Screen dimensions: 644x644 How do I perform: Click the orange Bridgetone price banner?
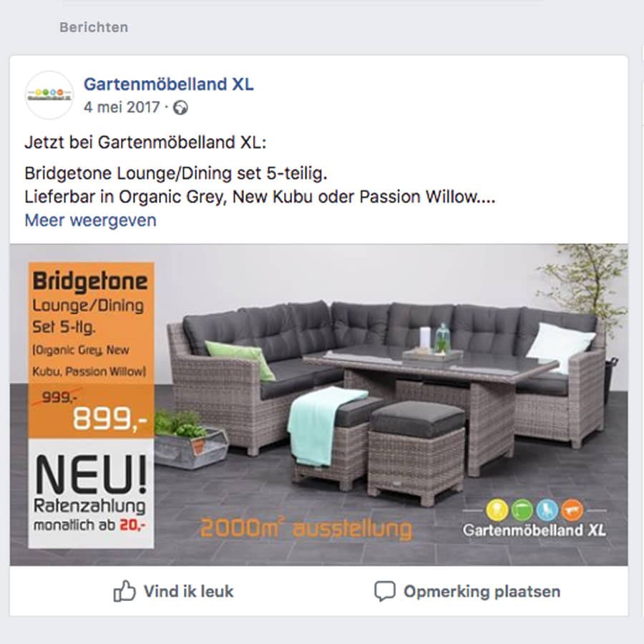click(91, 351)
